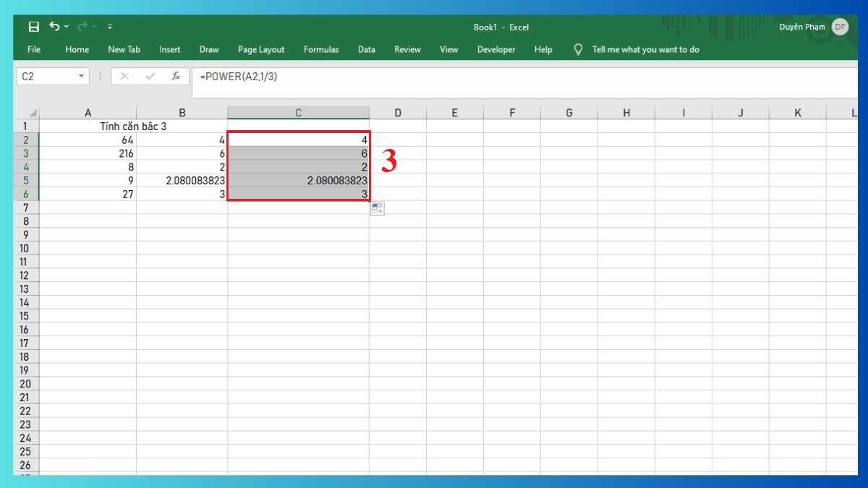Switch to the Formulas tab
This screenshot has height=488, width=868.
coord(321,49)
